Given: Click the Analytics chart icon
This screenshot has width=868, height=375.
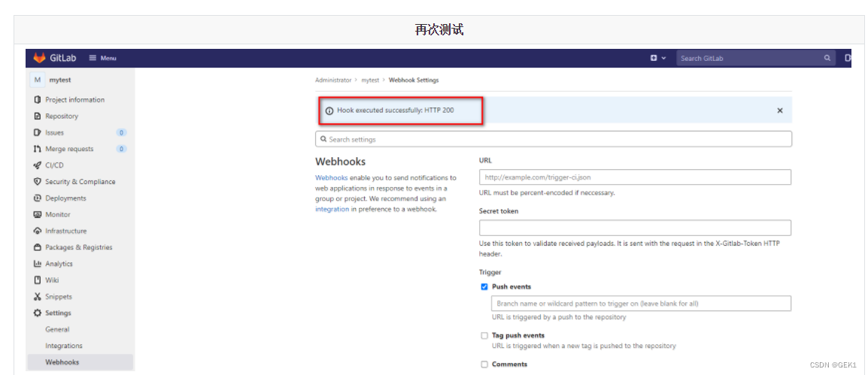Looking at the screenshot, I should (x=38, y=264).
